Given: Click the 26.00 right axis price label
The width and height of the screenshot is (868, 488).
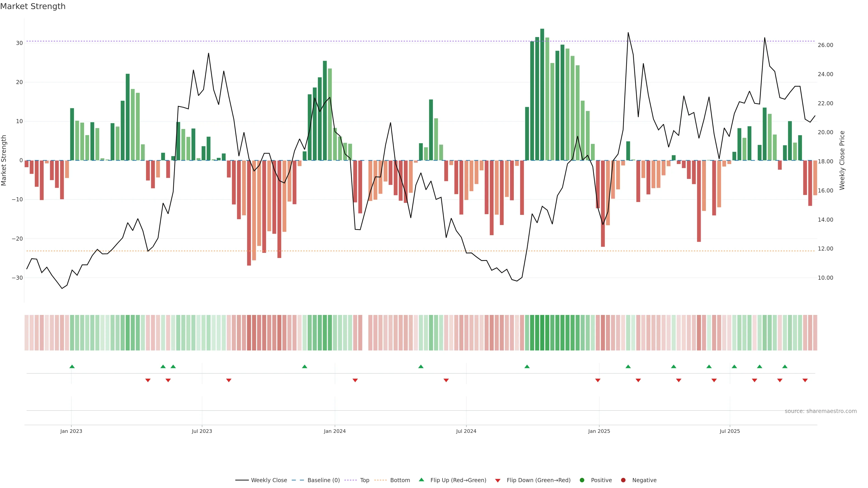Looking at the screenshot, I should [825, 45].
